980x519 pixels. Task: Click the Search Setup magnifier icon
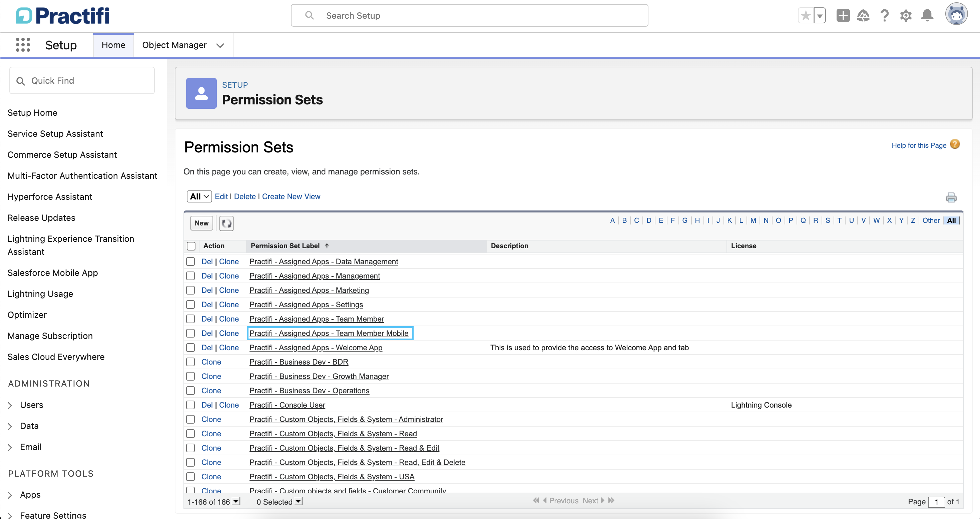pos(309,16)
